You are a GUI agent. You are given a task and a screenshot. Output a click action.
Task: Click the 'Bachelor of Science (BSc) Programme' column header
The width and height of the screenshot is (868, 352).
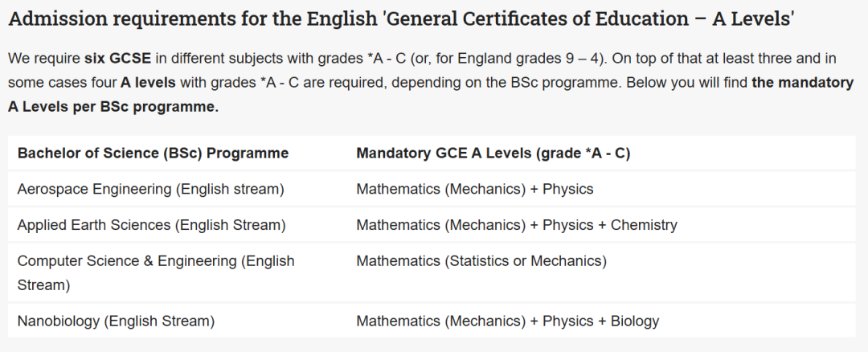coord(153,153)
